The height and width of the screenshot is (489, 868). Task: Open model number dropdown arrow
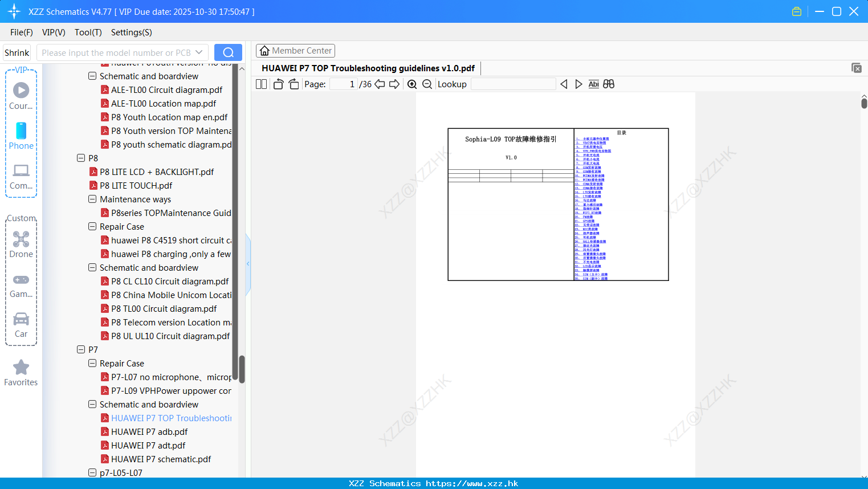click(199, 52)
